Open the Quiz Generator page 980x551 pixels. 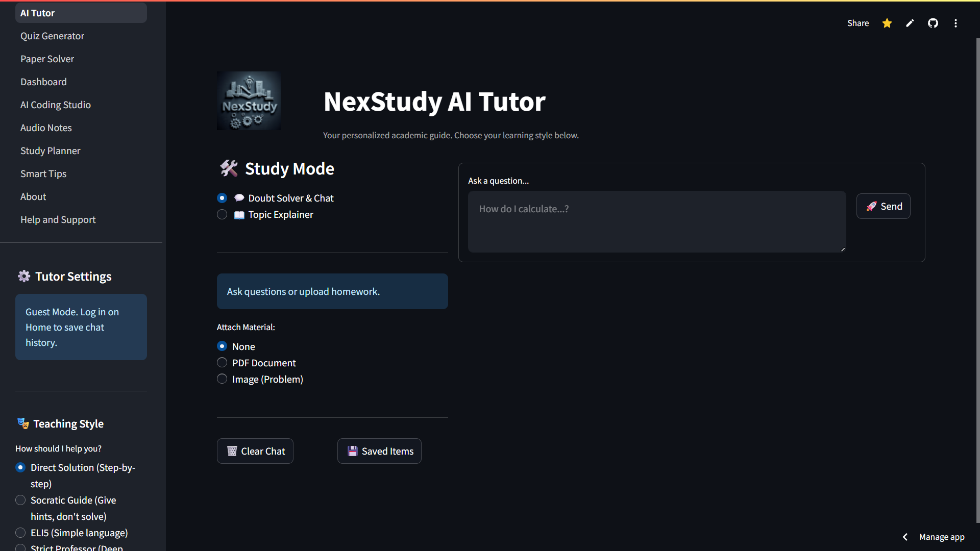point(52,36)
